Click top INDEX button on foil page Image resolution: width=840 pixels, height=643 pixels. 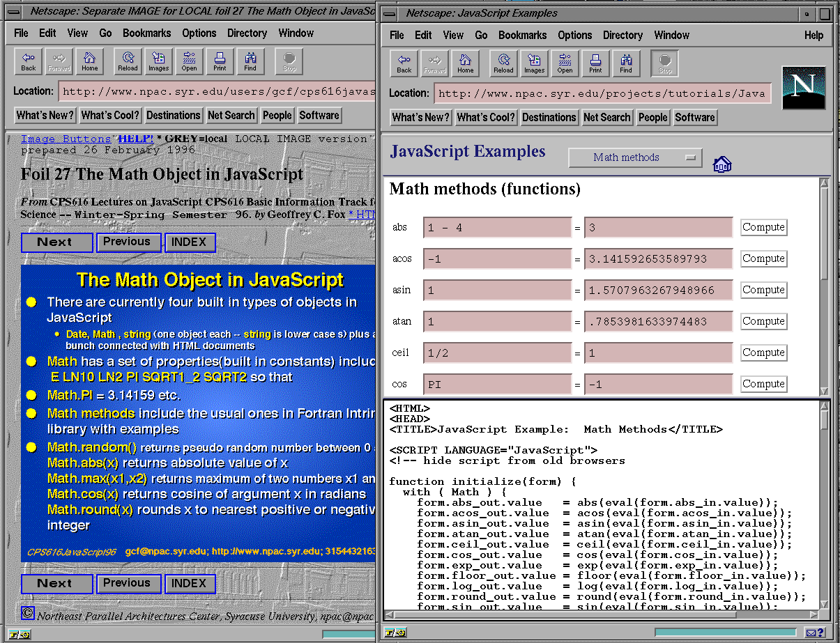(x=190, y=242)
